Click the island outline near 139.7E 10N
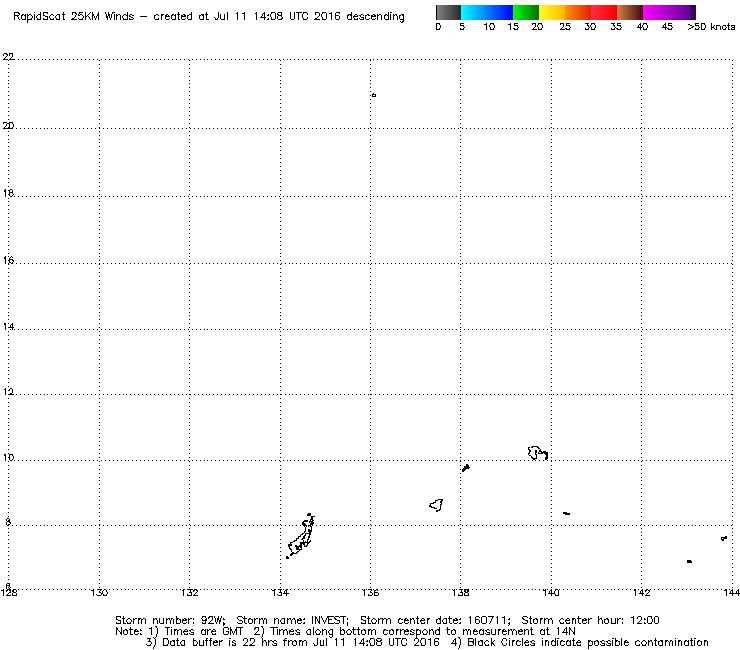This screenshot has height=650, width=740. pyautogui.click(x=538, y=453)
